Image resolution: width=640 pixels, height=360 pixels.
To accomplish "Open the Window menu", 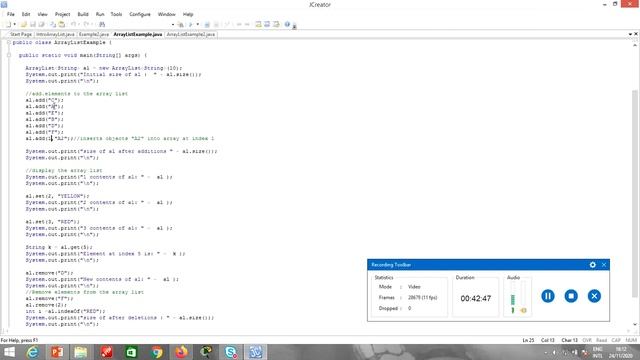I will 167,14.
